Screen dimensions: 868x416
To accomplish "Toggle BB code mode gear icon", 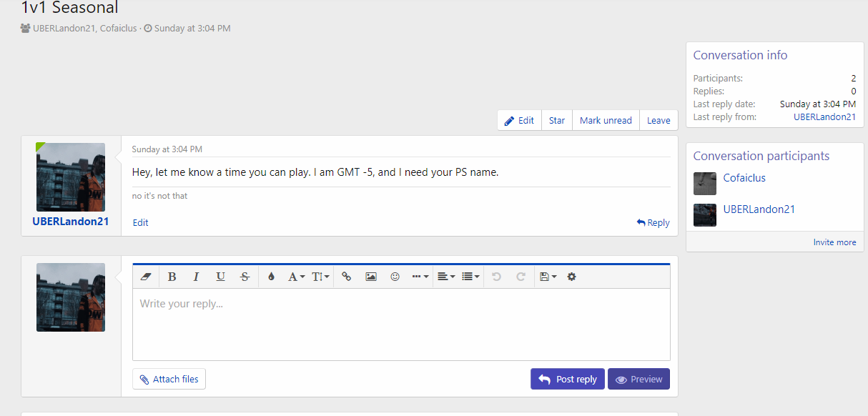I will click(571, 277).
